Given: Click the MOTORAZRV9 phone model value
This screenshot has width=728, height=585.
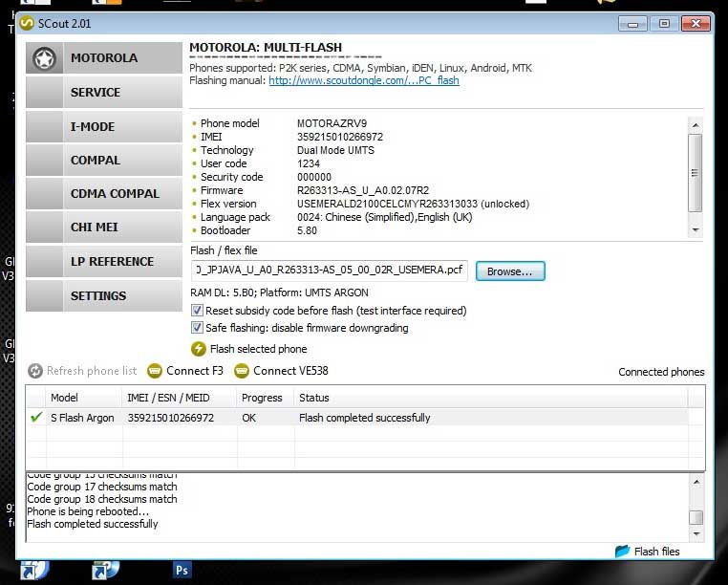Looking at the screenshot, I should coord(332,123).
